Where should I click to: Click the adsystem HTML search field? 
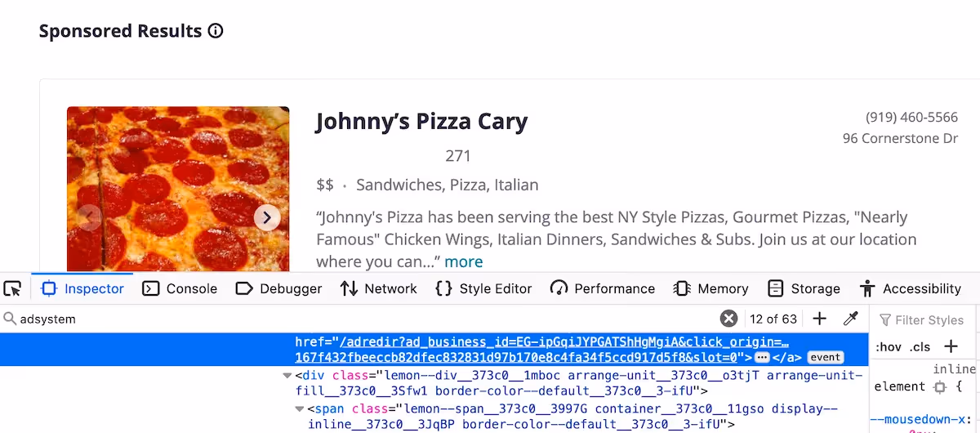tap(359, 319)
